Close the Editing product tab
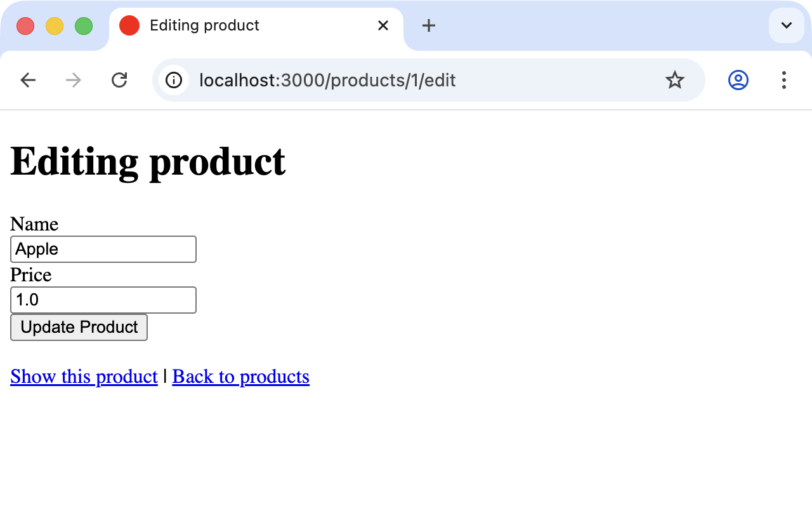 383,25
